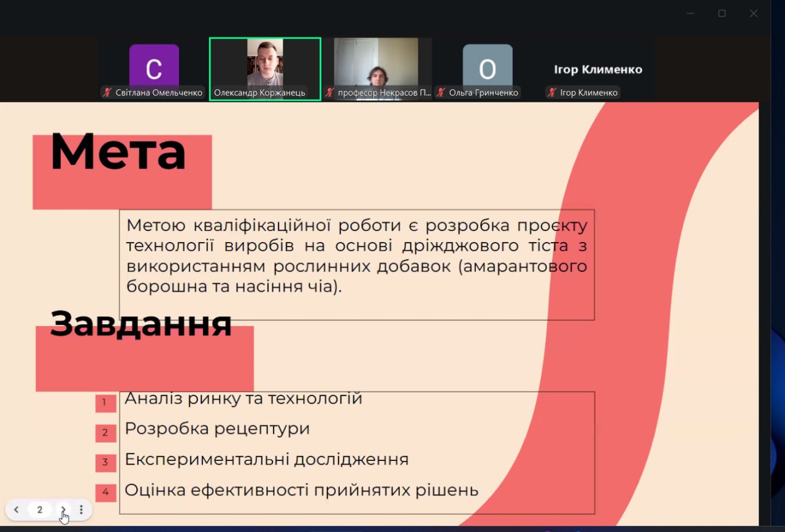Click 'Оцінка ефективності прийнятих рішень' text
This screenshot has width=785, height=532.
[x=301, y=490]
